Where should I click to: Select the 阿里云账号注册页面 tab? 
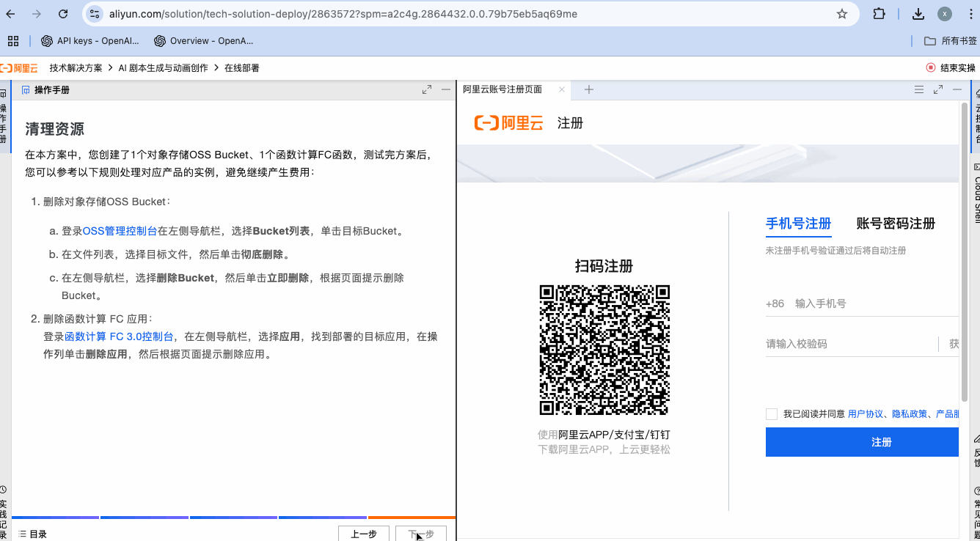pos(502,89)
